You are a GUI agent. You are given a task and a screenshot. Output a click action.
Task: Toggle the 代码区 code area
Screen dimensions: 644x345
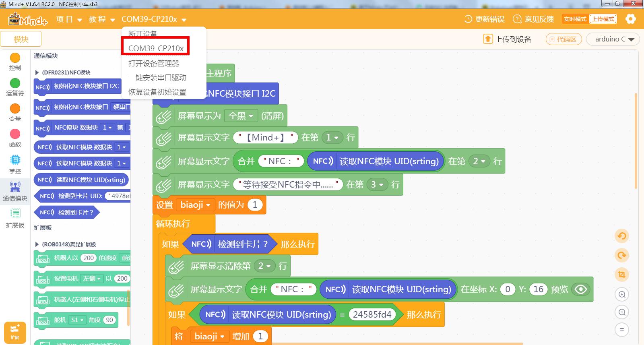563,39
